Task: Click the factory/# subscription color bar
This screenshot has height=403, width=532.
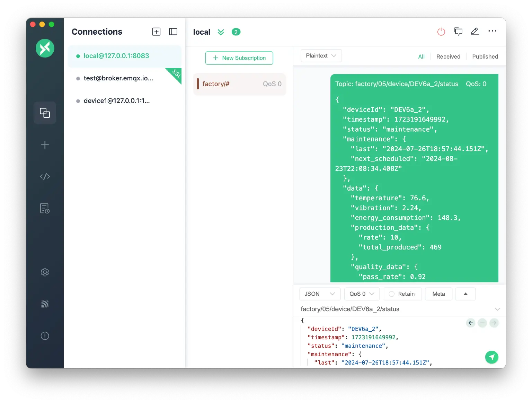Action: [x=198, y=84]
